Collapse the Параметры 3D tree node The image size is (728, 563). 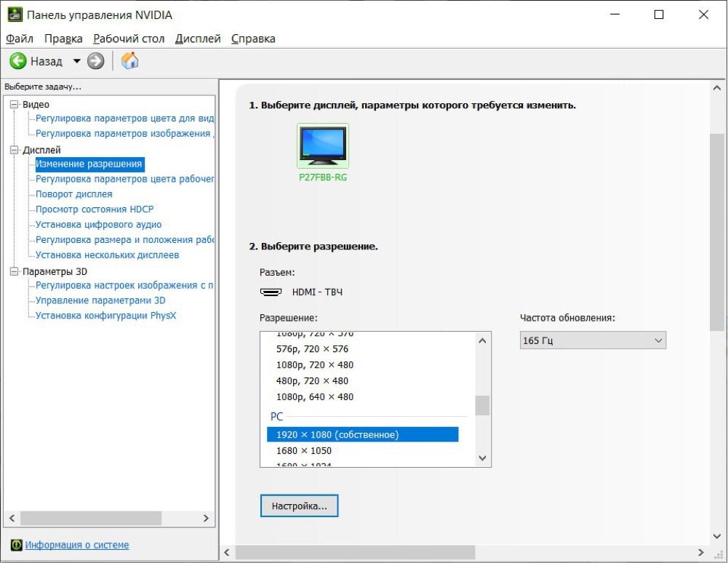[x=15, y=271]
